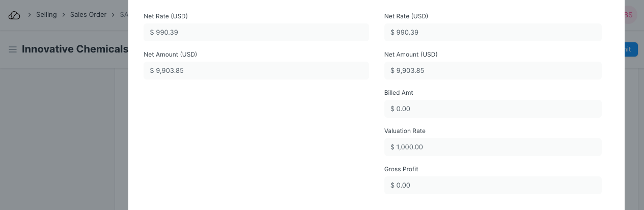Open the BS user avatar menu
The height and width of the screenshot is (210, 644).
[x=629, y=15]
